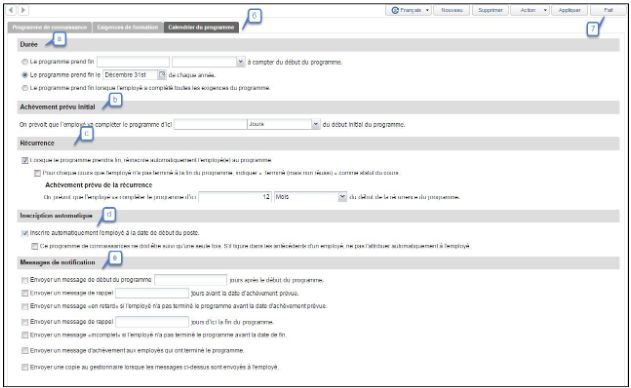The image size is (631, 388).
Task: Switch to Exigences de formation tab
Action: point(128,27)
